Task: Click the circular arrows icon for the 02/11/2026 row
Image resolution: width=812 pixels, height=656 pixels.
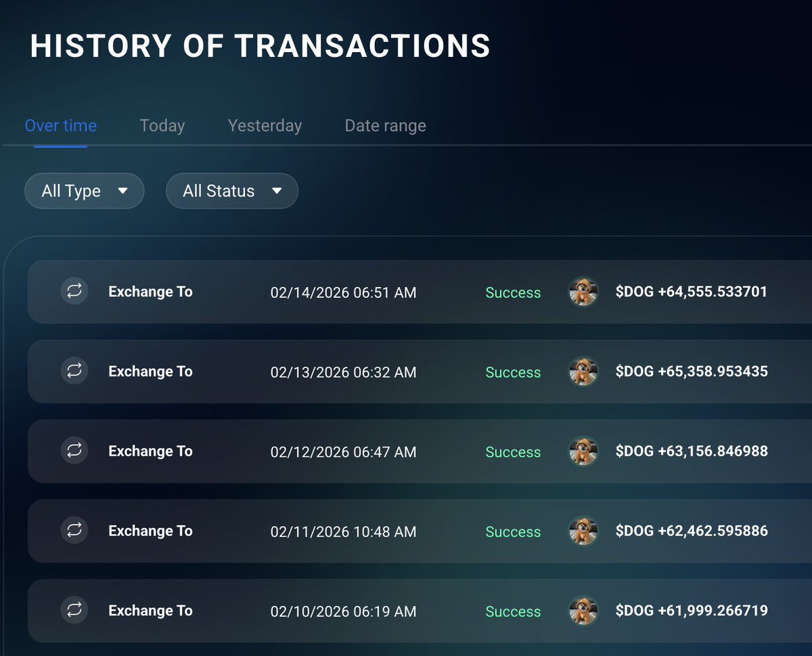Action: (x=74, y=531)
